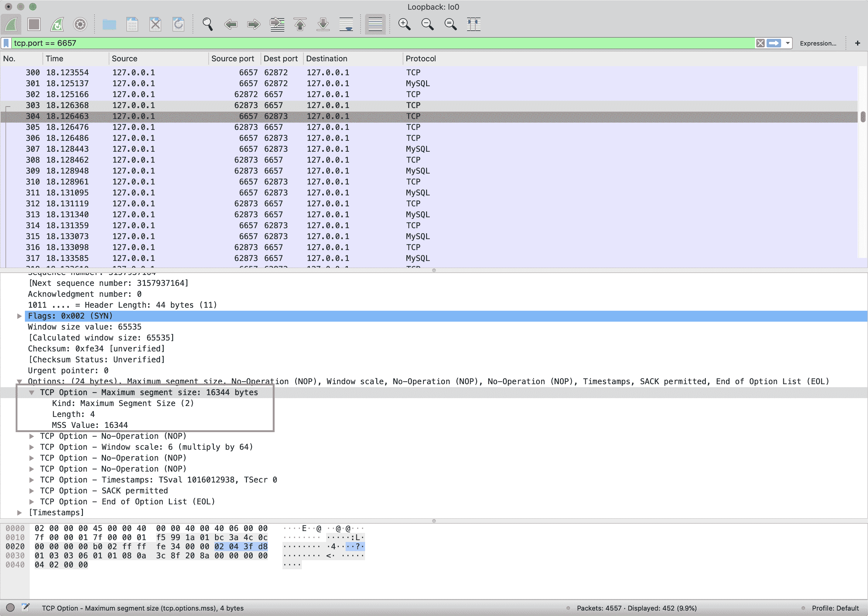868x616 pixels.
Task: Click the filter bookmark icon
Action: click(x=6, y=43)
